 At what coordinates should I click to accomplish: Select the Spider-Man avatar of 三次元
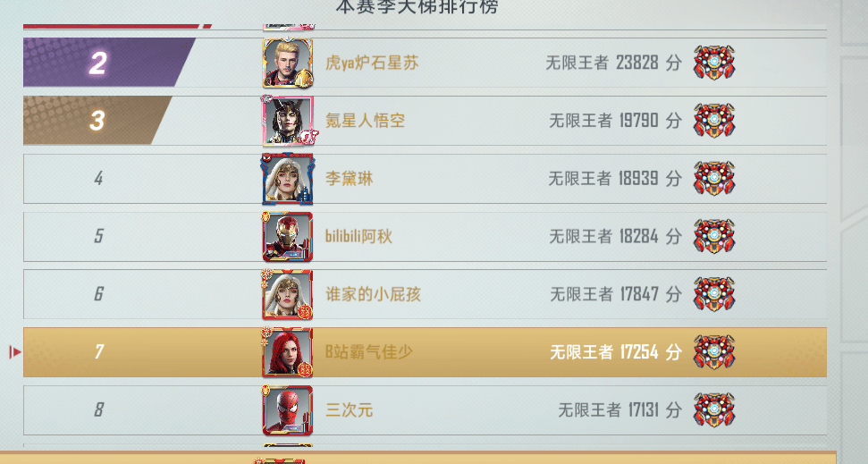tap(288, 410)
